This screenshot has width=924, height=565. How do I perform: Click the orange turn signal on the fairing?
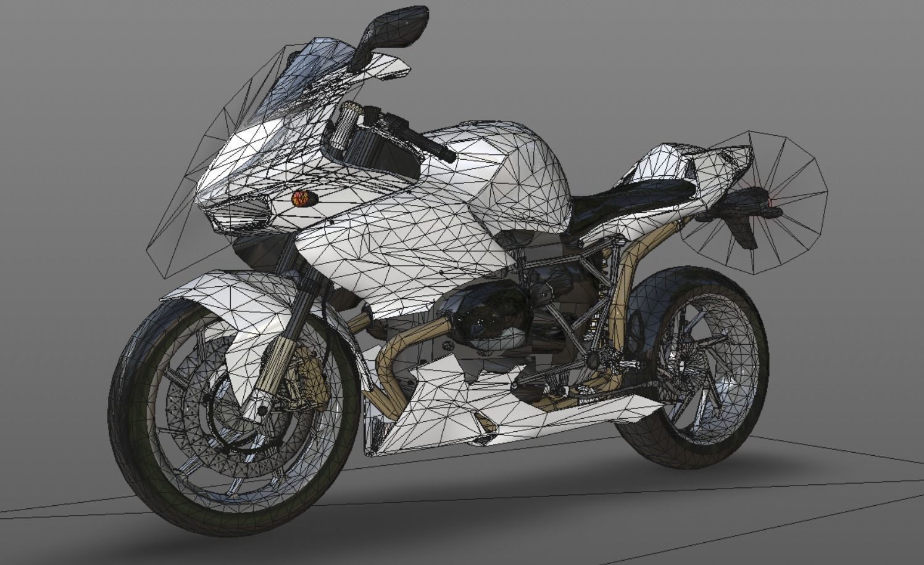[x=304, y=198]
